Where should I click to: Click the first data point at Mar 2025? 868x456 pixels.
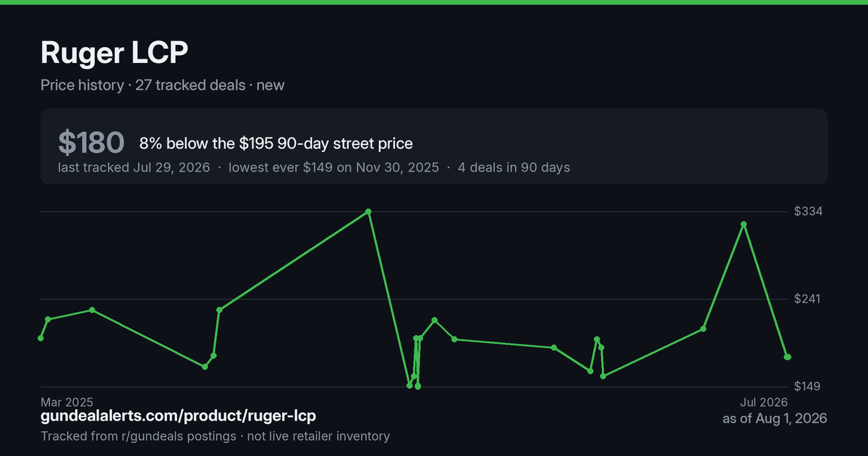click(41, 338)
